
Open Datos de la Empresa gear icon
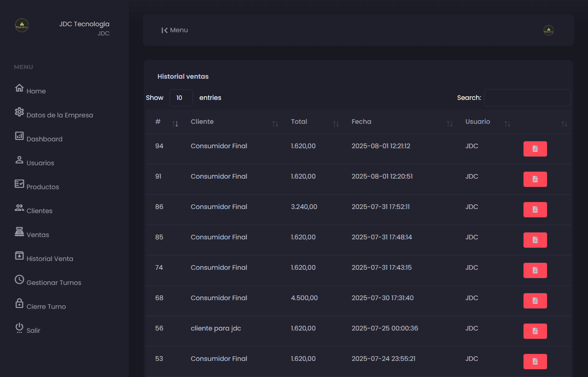coord(19,112)
